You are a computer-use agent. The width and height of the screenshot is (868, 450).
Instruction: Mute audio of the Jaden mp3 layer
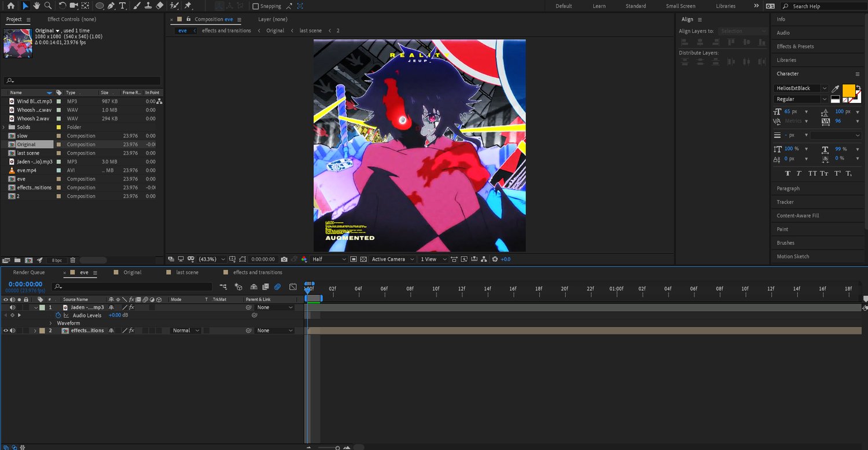coord(12,308)
